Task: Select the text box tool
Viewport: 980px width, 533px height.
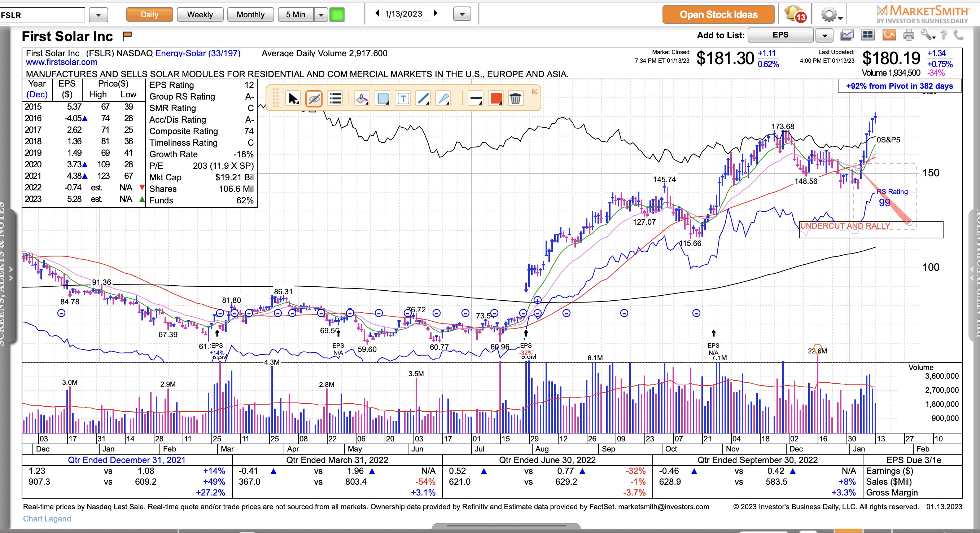Action: coord(403,99)
